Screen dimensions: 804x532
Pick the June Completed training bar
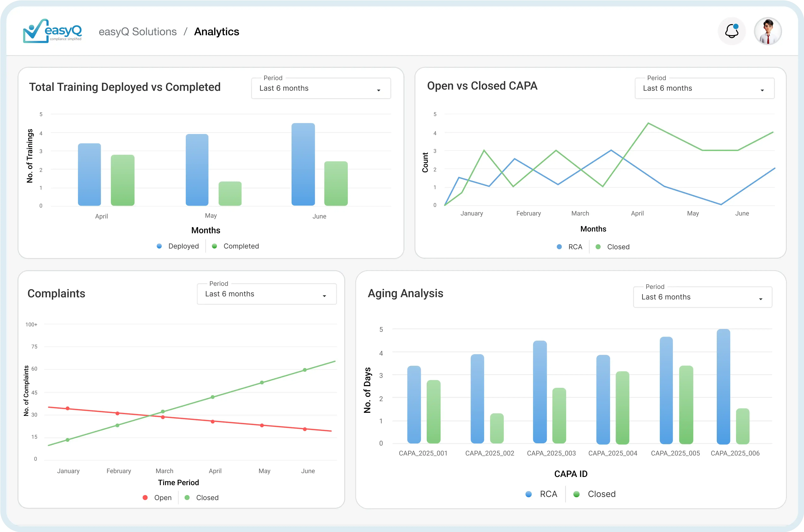click(x=336, y=184)
